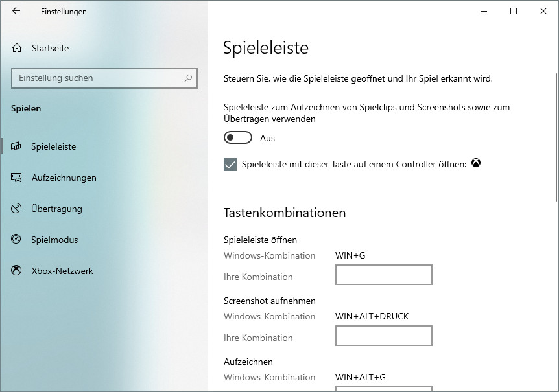Switch to the Spielmodus section
This screenshot has width=559, height=392.
click(54, 240)
